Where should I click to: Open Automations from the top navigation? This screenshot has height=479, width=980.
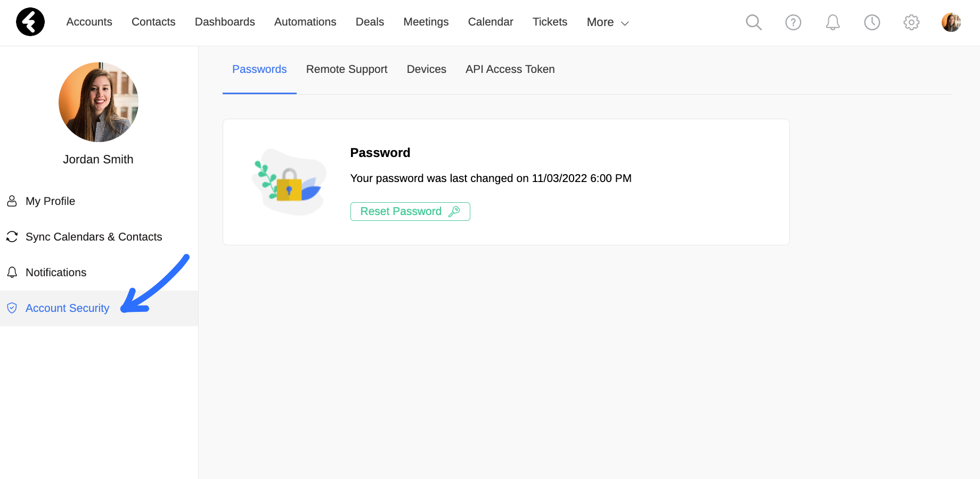click(305, 22)
